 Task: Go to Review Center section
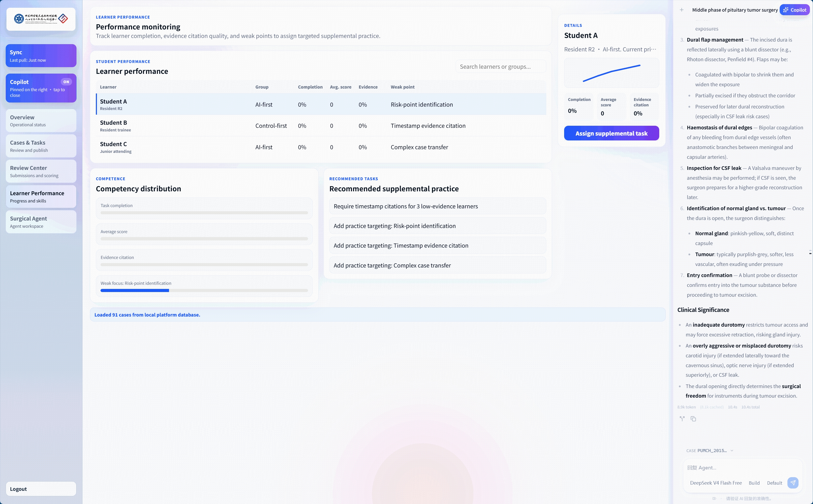click(x=41, y=171)
